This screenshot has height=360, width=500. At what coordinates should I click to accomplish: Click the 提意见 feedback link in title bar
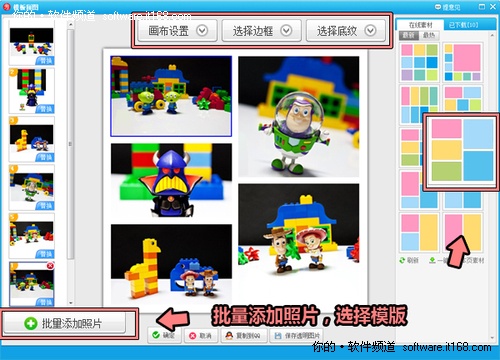click(x=448, y=7)
